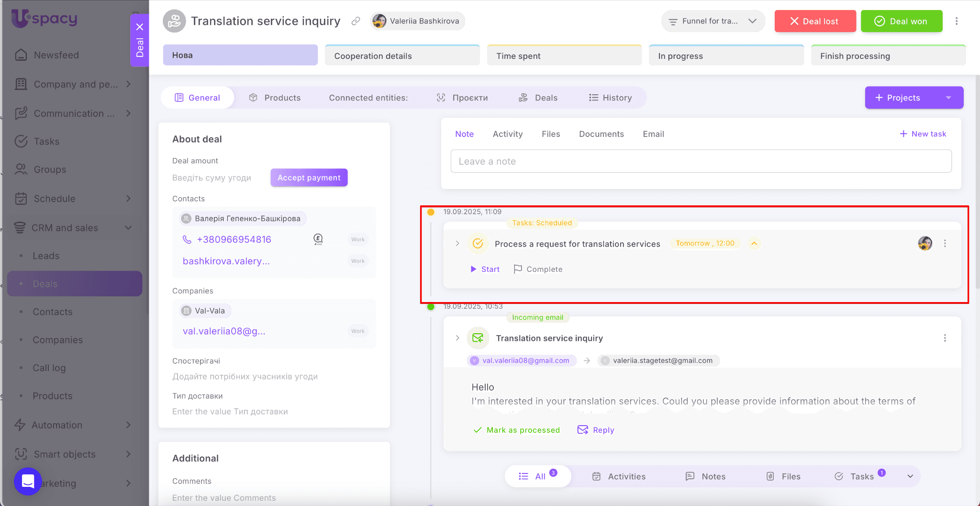Open three-dot menu on incoming email
Screen dimensions: 980x506
[x=945, y=338]
